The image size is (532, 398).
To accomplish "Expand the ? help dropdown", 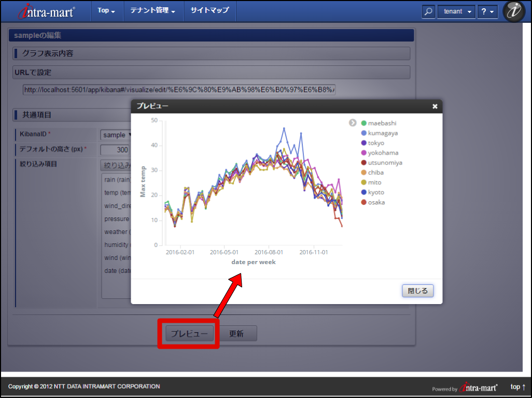I will (487, 11).
